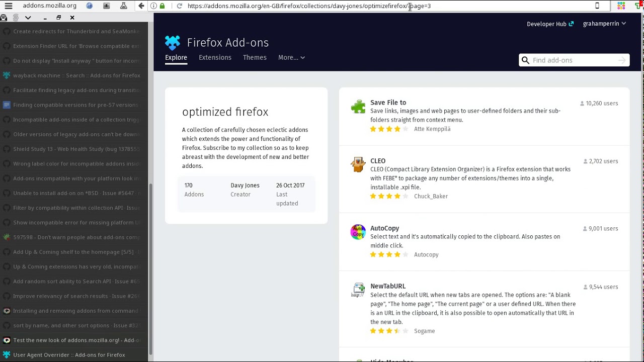Switch to 'Add-ons incompatible with your platform' tab
644x362 pixels.
(73, 178)
